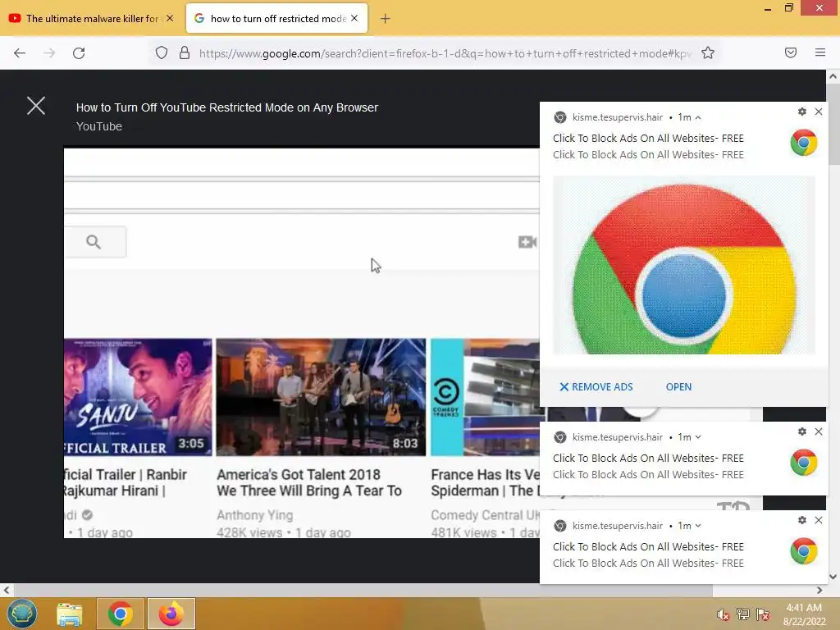The height and width of the screenshot is (630, 840).
Task: Dismiss the top kisme.tesupervis.hair notification
Action: tap(819, 112)
